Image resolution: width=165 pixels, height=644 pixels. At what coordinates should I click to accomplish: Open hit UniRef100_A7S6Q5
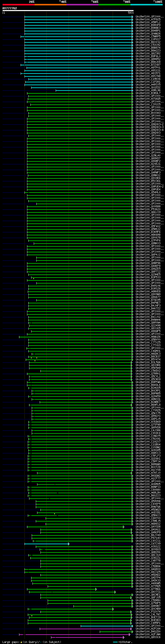(148, 99)
